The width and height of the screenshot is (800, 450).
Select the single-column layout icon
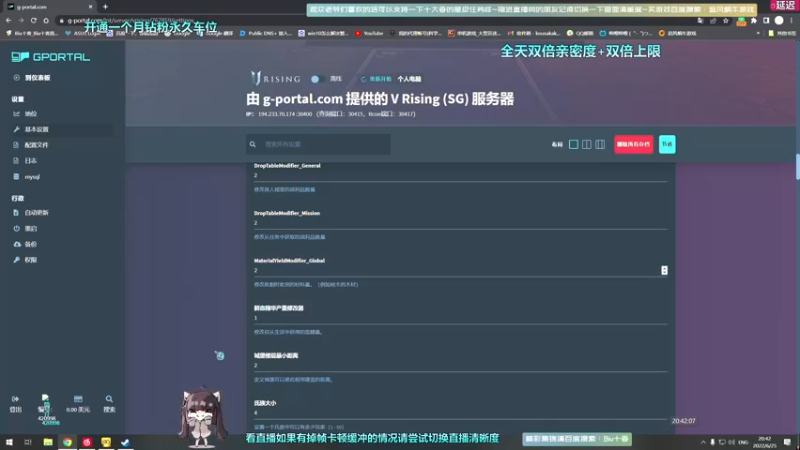pos(573,144)
